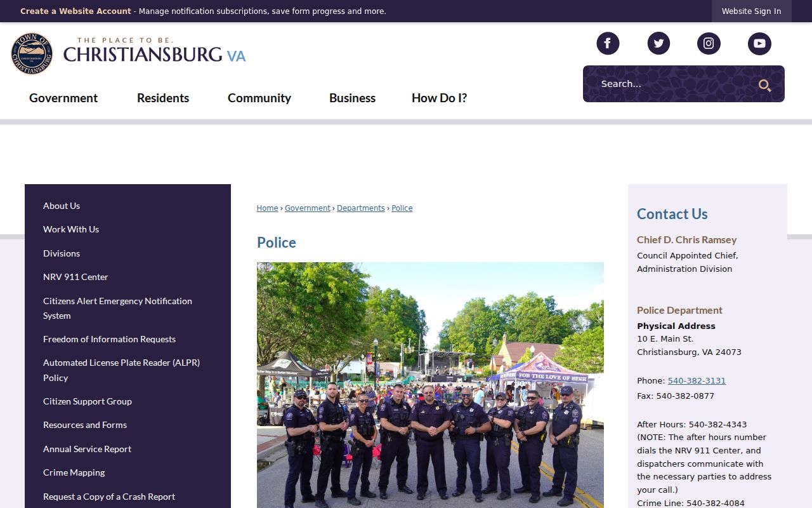Viewport: 812px width, 508px height.
Task: Click the Contact Us heading
Action: (672, 214)
